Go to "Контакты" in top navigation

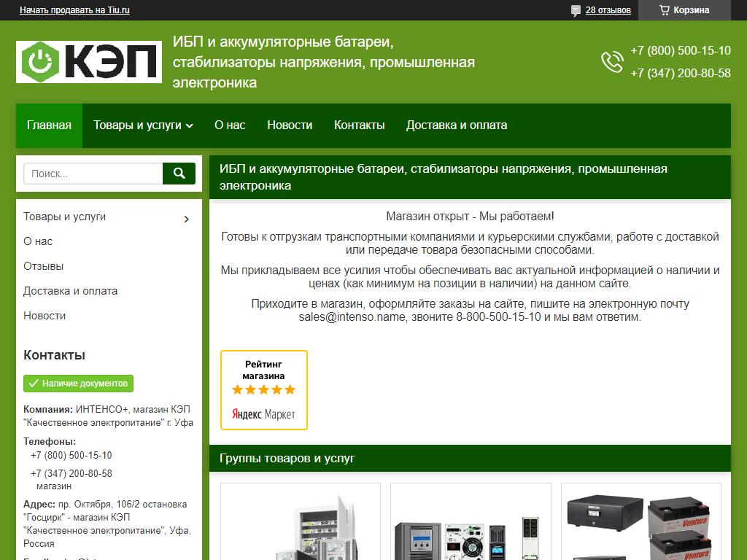[x=359, y=125]
